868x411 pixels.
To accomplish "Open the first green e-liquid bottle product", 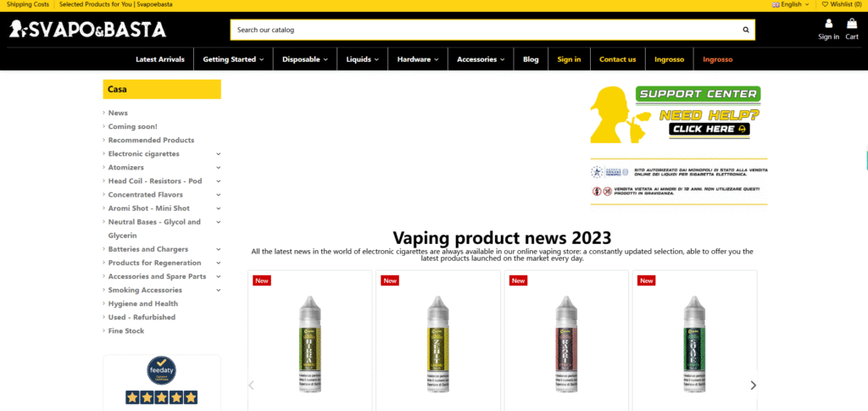I will coord(309,344).
